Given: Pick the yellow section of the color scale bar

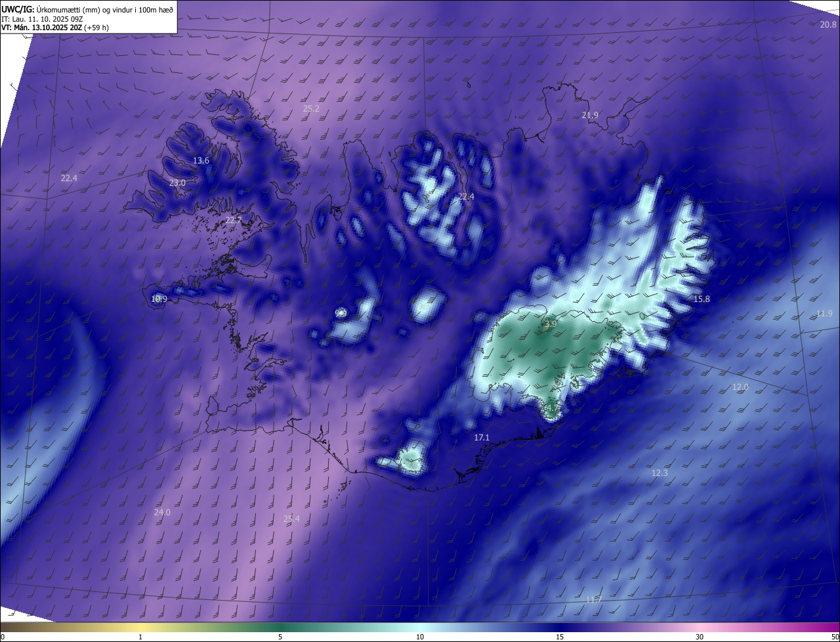Looking at the screenshot, I should click(x=141, y=627).
